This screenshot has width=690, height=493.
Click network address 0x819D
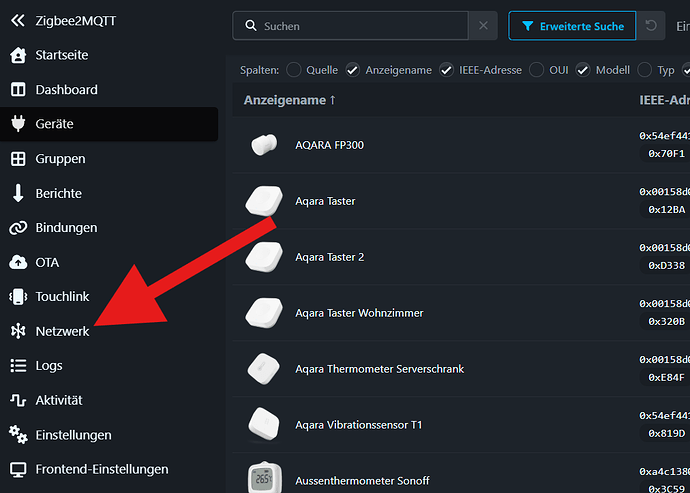click(666, 433)
